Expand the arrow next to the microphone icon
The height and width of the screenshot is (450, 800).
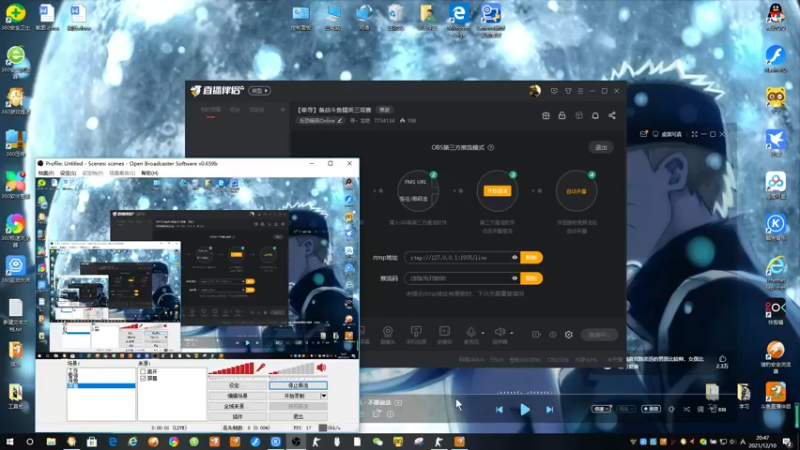pyautogui.click(x=483, y=333)
